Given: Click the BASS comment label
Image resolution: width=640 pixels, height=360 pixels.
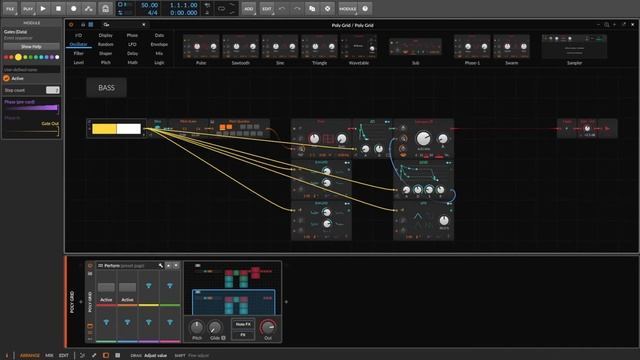Looking at the screenshot, I should click(x=106, y=88).
